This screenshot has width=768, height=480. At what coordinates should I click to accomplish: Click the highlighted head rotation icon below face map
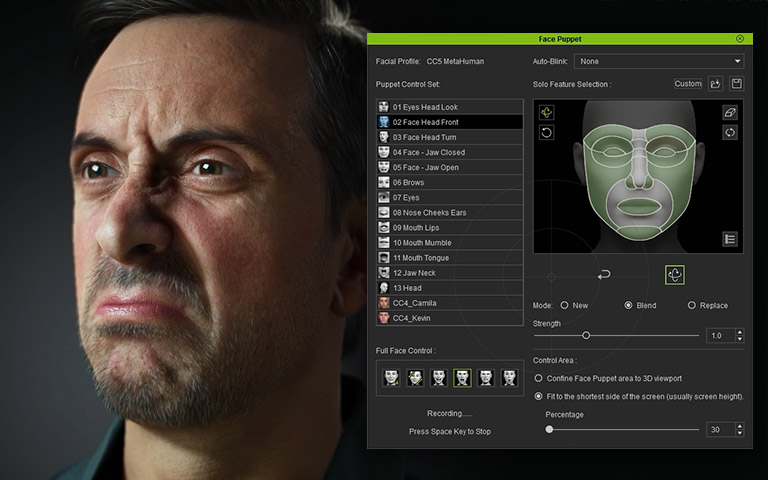(675, 274)
